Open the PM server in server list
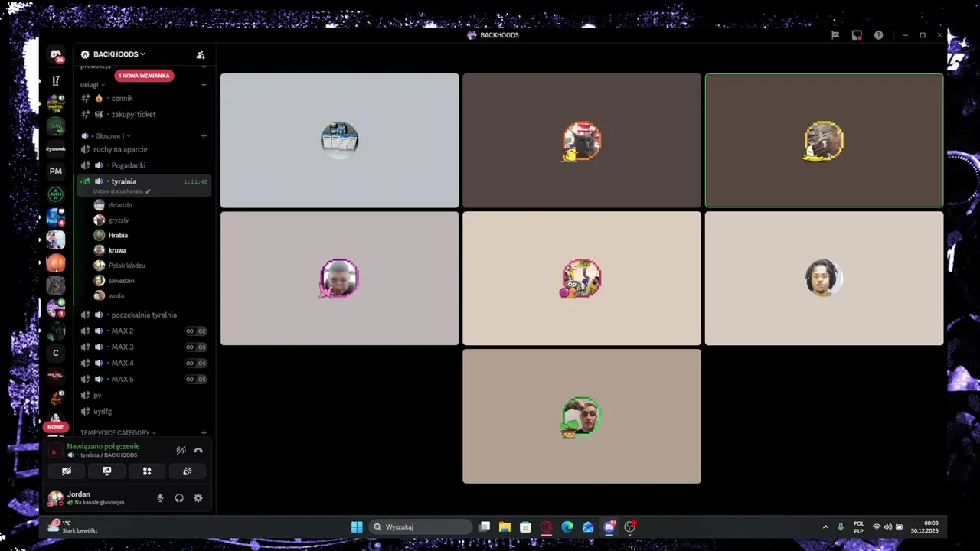This screenshot has height=551, width=980. [56, 171]
